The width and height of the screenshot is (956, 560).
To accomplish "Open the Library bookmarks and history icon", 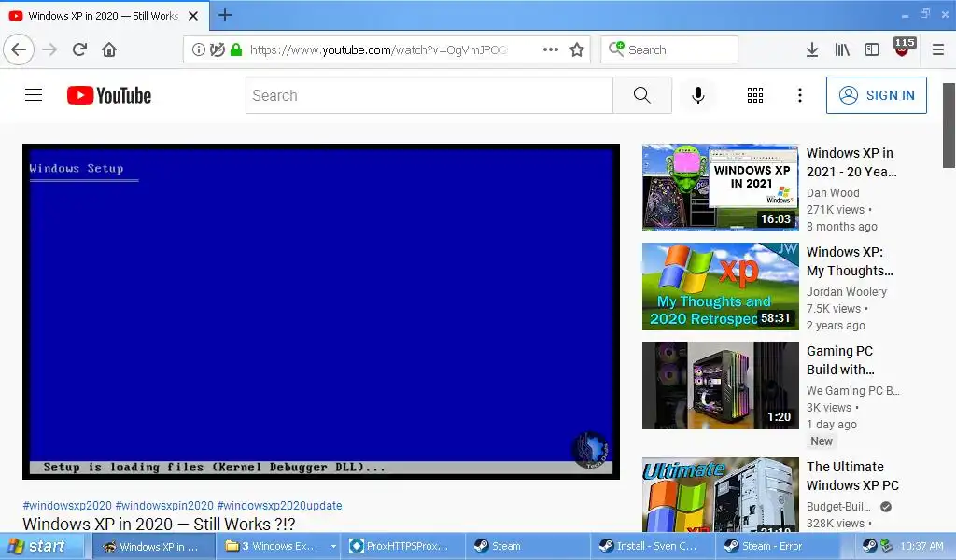I will point(842,49).
